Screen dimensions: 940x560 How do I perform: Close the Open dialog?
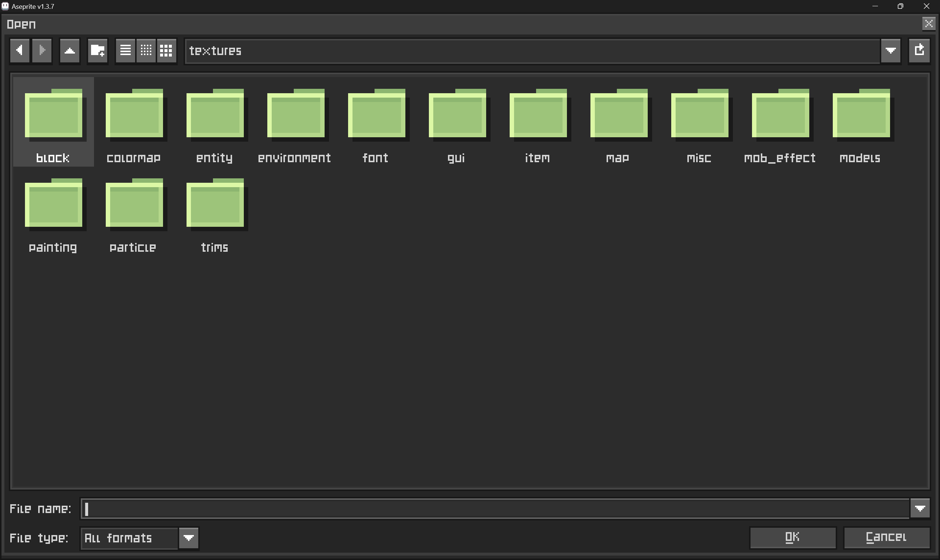929,24
